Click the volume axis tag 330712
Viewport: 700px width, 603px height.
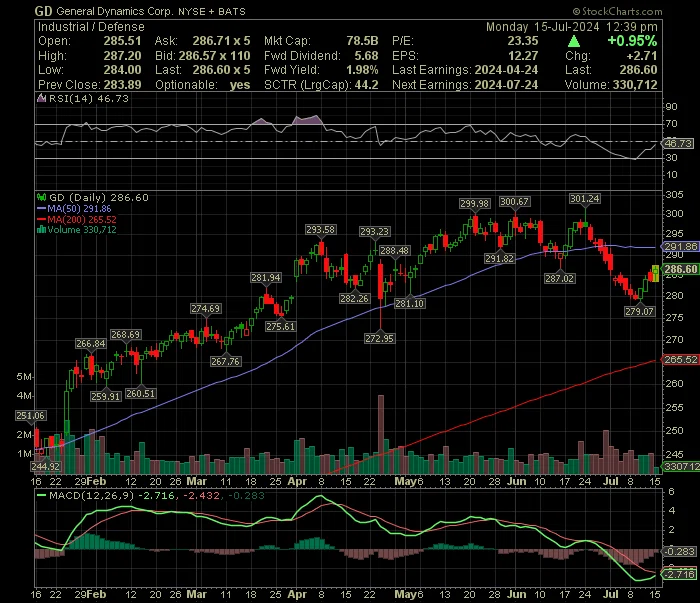(681, 466)
